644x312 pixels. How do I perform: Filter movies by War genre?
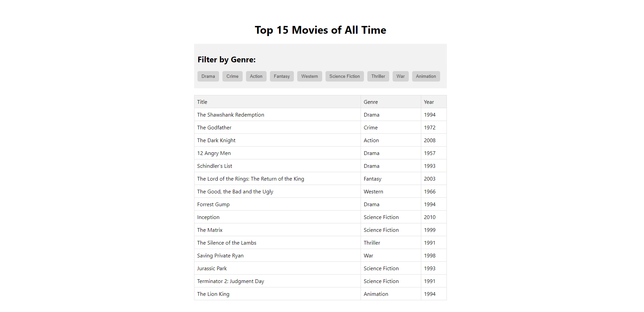[x=400, y=76]
